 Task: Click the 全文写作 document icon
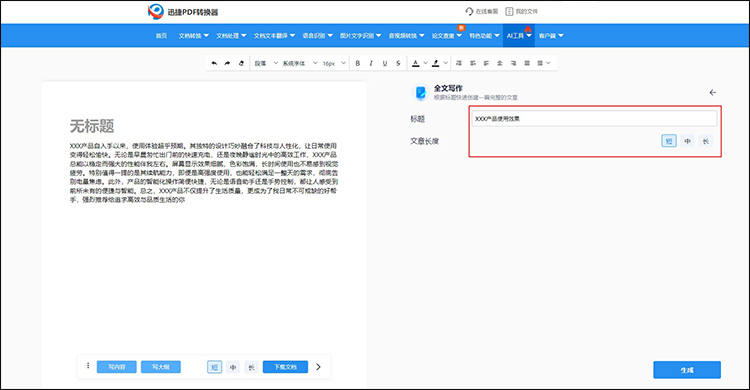tap(420, 92)
